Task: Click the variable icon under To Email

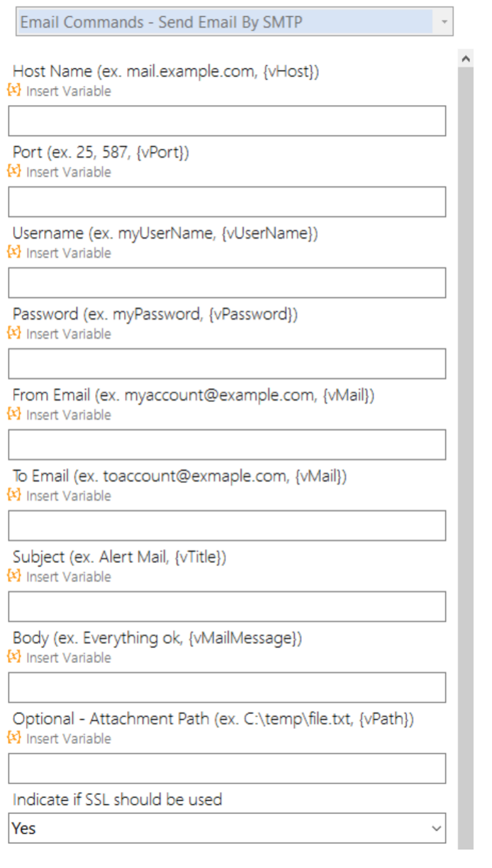Action: click(x=14, y=494)
